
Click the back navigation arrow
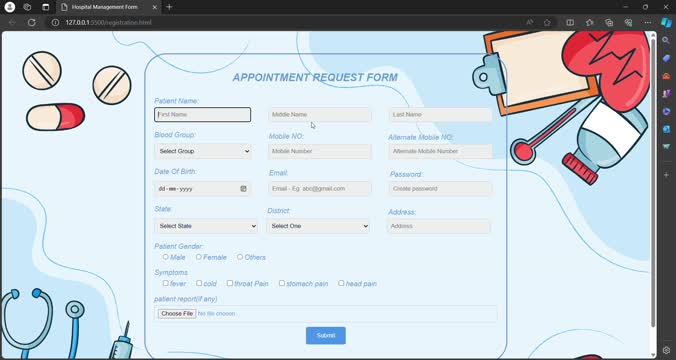tap(12, 22)
